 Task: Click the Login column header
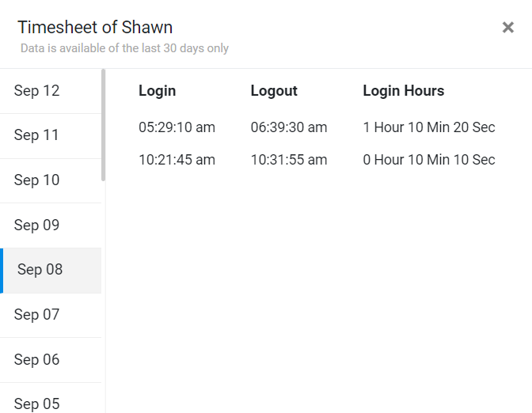coord(157,91)
